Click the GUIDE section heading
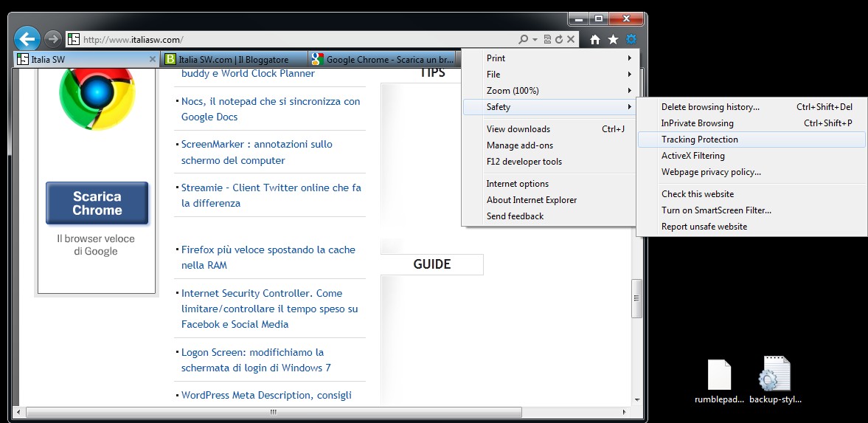The width and height of the screenshot is (868, 423). click(x=431, y=264)
